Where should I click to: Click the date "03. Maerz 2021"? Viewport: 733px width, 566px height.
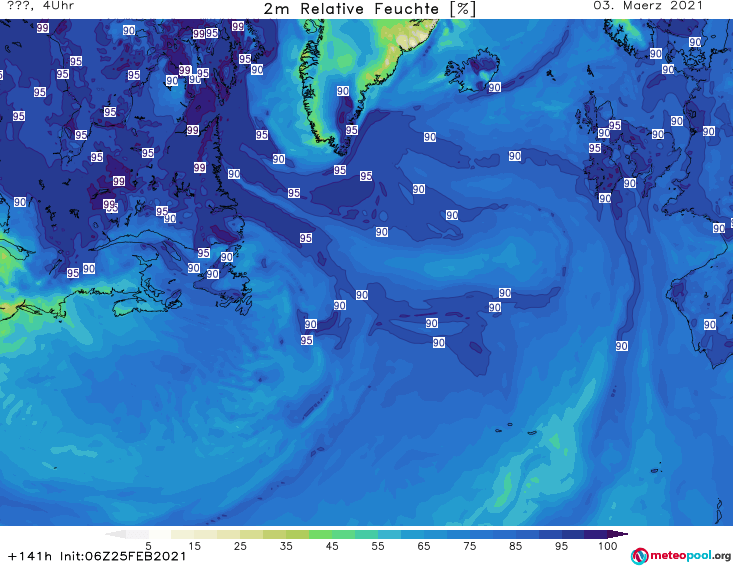[x=648, y=6]
